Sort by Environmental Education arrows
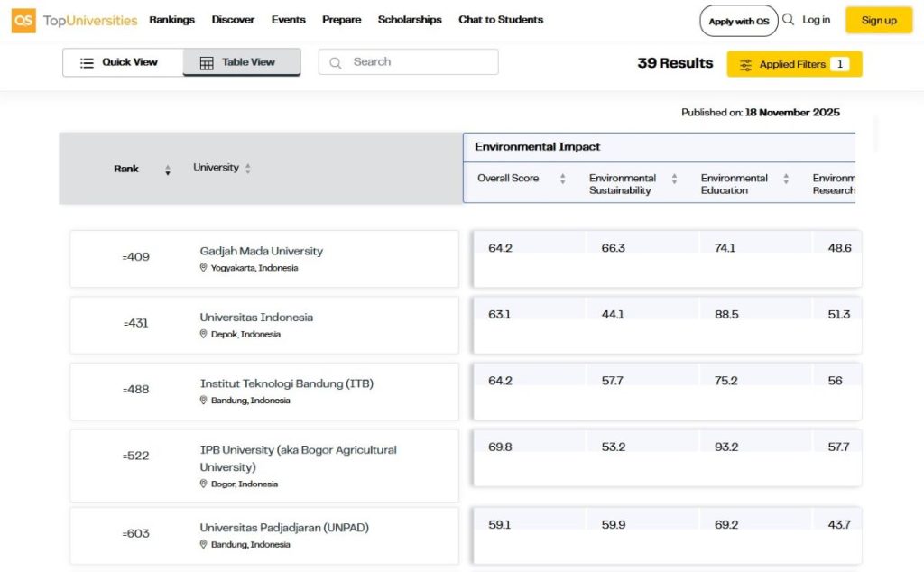This screenshot has height=572, width=924. [x=786, y=179]
